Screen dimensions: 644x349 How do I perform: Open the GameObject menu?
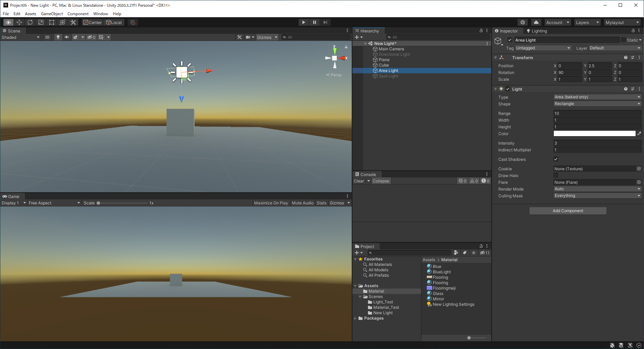coord(52,14)
